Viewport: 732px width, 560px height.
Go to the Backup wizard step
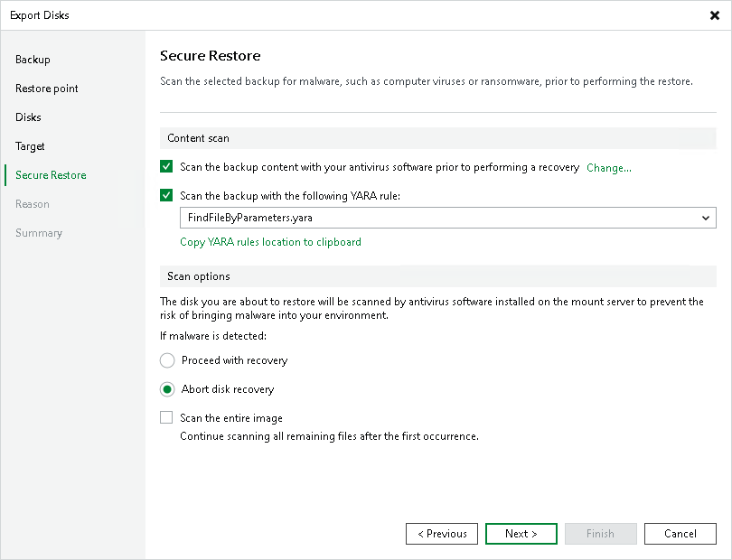[33, 60]
